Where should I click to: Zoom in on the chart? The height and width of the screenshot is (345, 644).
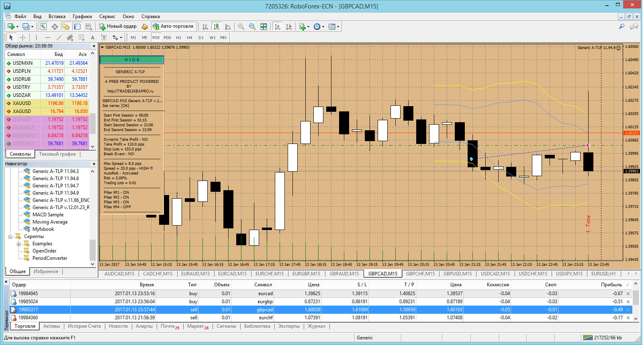click(x=241, y=27)
